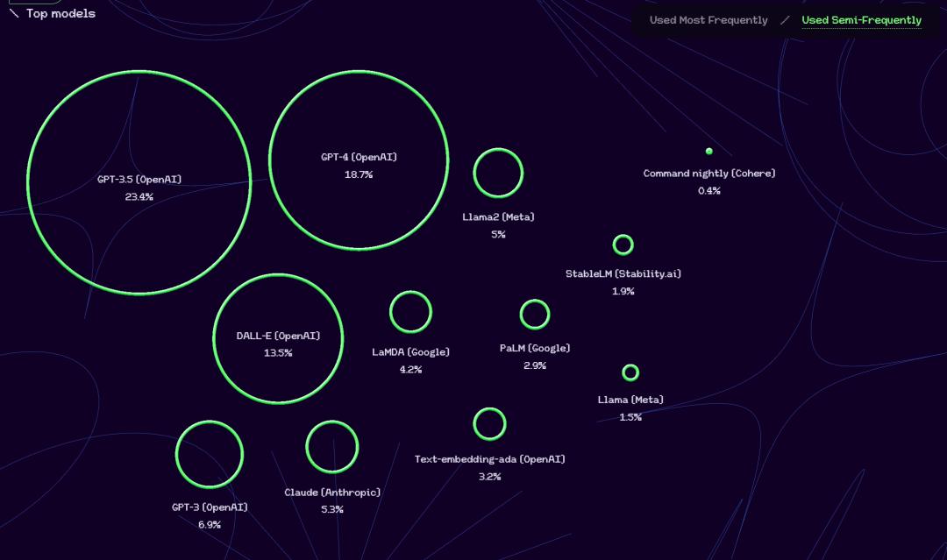Click the Top models heading

[x=61, y=13]
